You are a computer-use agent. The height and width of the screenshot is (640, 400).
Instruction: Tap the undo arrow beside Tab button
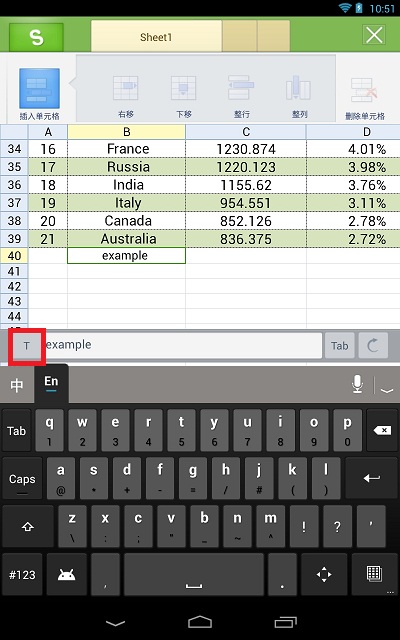coord(373,346)
